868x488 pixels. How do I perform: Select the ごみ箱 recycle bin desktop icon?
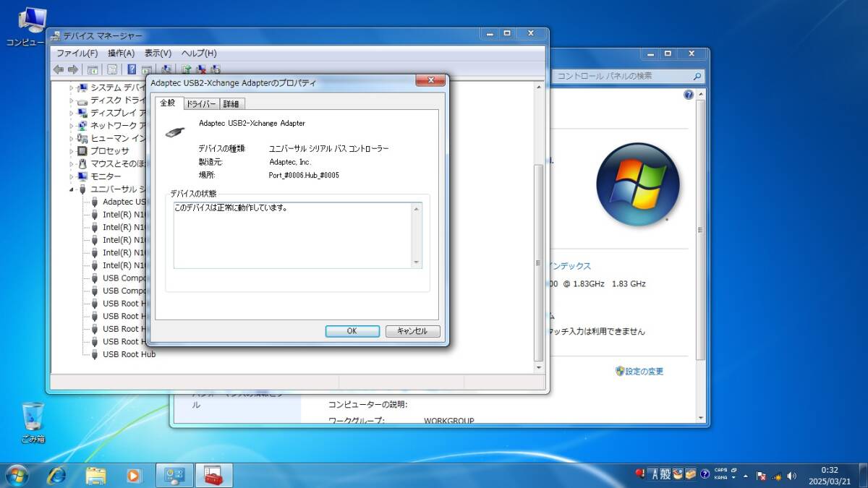[x=33, y=423]
